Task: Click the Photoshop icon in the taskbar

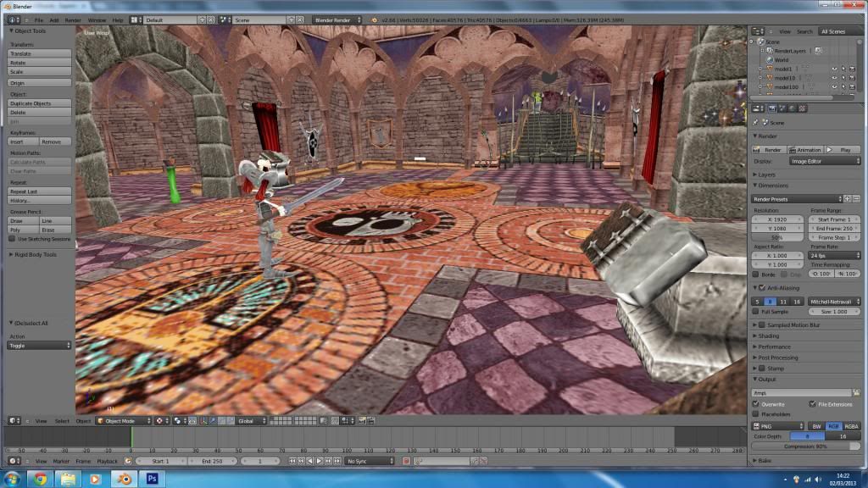Action: 153,479
